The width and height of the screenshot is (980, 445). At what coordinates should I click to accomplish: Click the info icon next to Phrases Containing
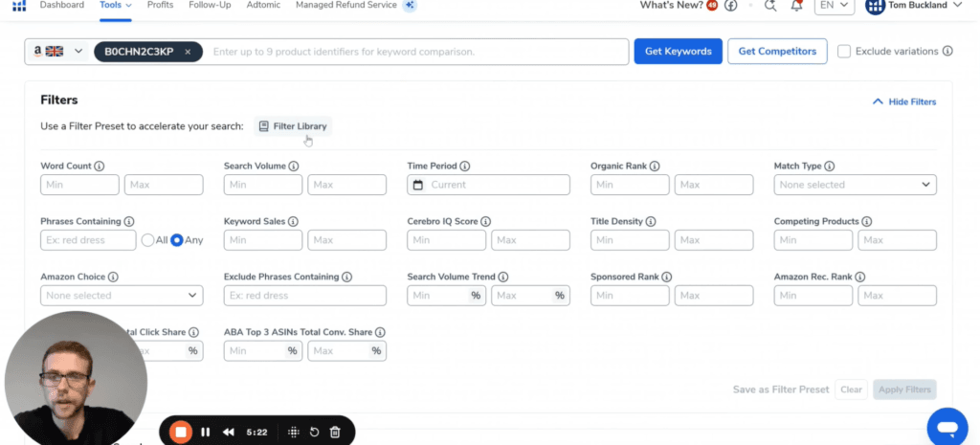(x=129, y=222)
